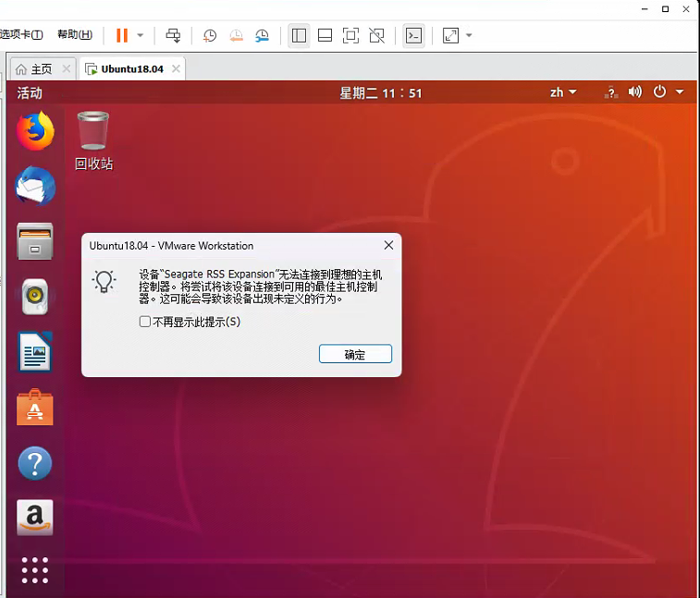The image size is (700, 598).
Task: Switch to Unity mode icon
Action: [376, 35]
